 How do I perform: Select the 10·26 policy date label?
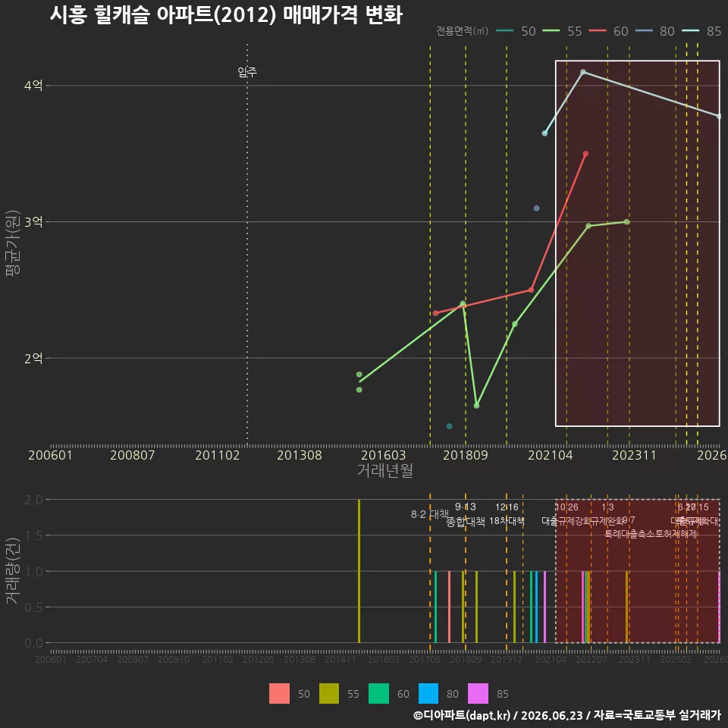point(567,507)
